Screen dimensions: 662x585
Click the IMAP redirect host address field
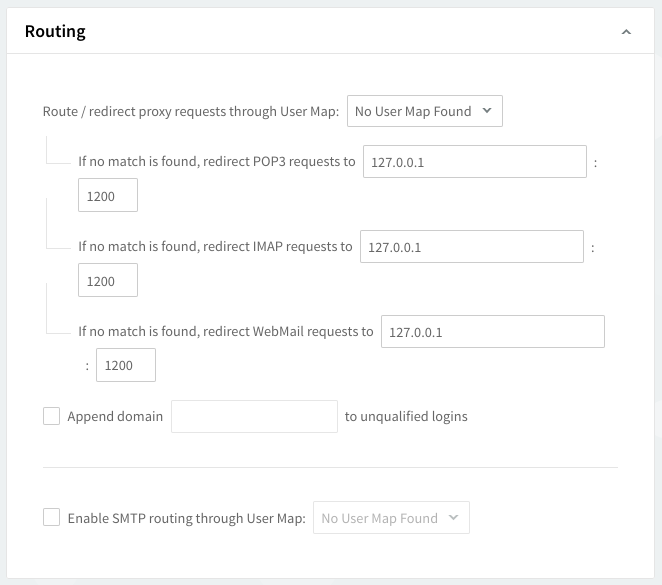[471, 246]
